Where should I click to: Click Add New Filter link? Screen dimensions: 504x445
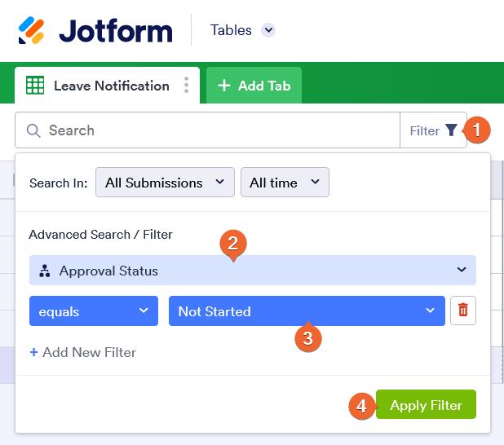89,352
